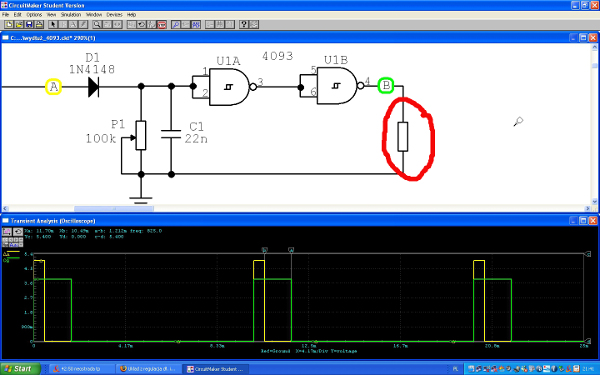Click the New file toolbar icon
This screenshot has width=600, height=375.
[x=8, y=24]
